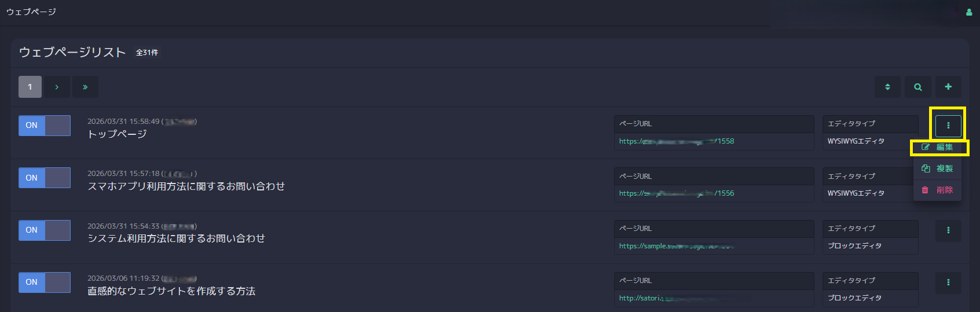The height and width of the screenshot is (312, 980).
Task: Open the user account icon in header
Action: pos(969,12)
